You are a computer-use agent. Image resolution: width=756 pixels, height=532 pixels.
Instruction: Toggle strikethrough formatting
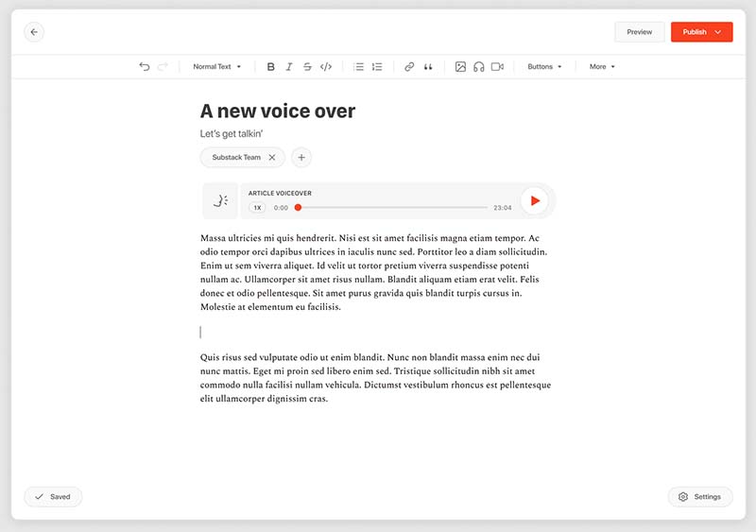pos(307,67)
